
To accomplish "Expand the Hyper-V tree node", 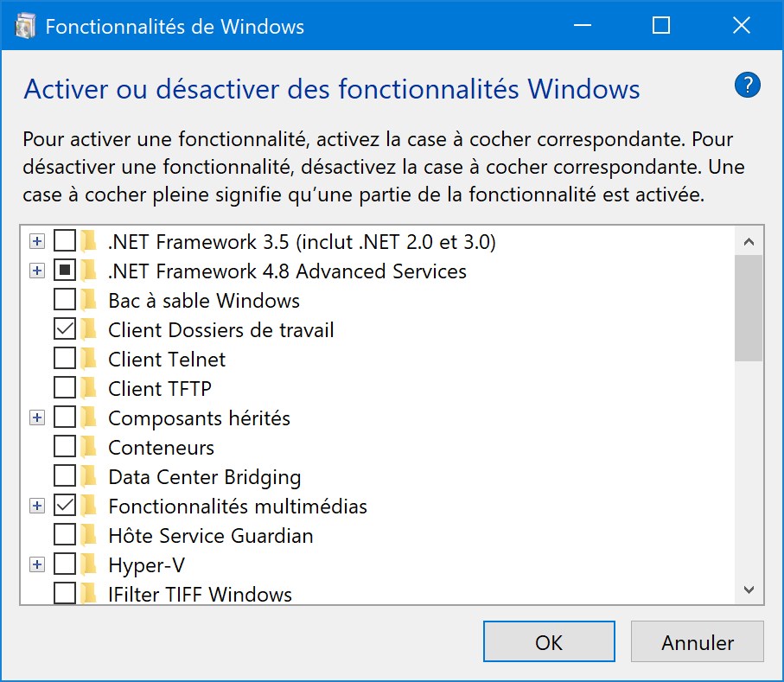I will [x=36, y=564].
